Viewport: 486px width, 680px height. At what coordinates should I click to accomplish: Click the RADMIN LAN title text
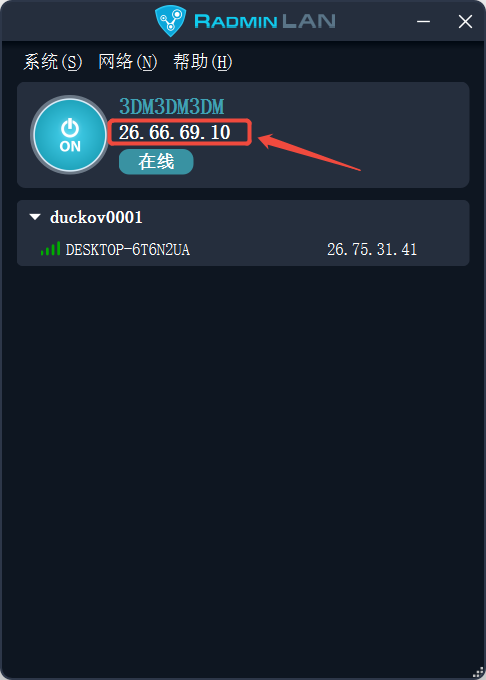(x=265, y=21)
